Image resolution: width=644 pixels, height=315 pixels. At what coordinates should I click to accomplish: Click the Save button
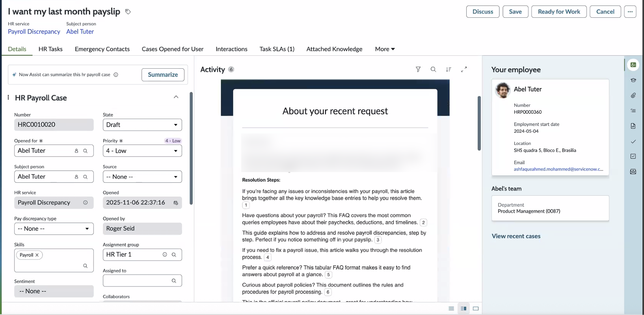515,12
